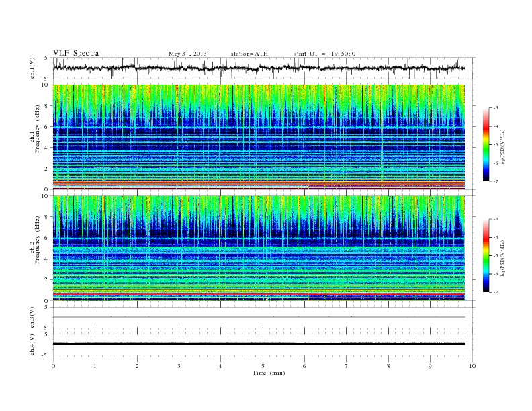The height and width of the screenshot is (411, 532).
Task: Click time axis tick label "0"
Action: pyautogui.click(x=53, y=366)
